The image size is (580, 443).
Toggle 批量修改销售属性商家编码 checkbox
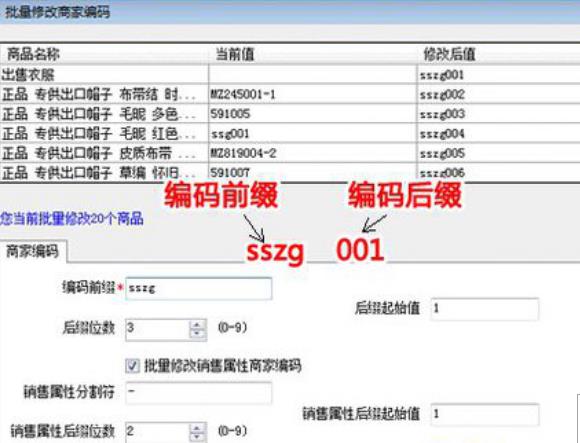pyautogui.click(x=132, y=366)
